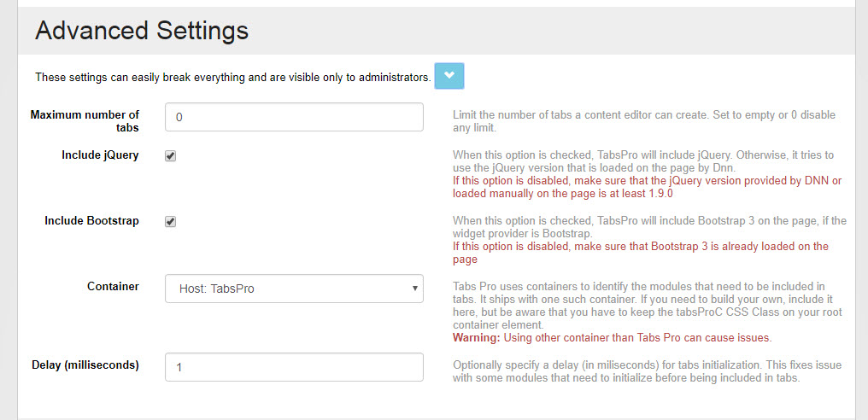Click the Delay (milliseconds) label
The height and width of the screenshot is (420, 868).
84,365
